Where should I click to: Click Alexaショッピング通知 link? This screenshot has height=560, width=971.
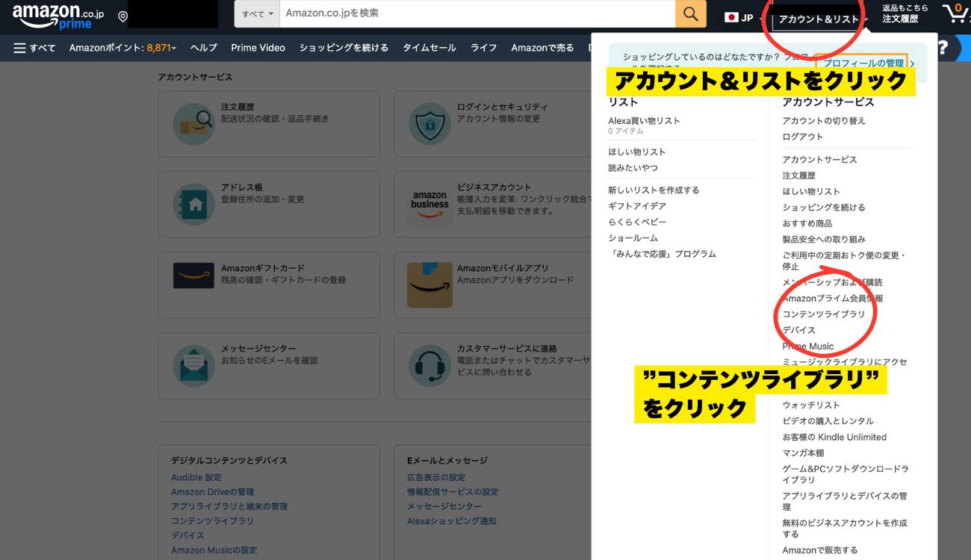coord(451,521)
